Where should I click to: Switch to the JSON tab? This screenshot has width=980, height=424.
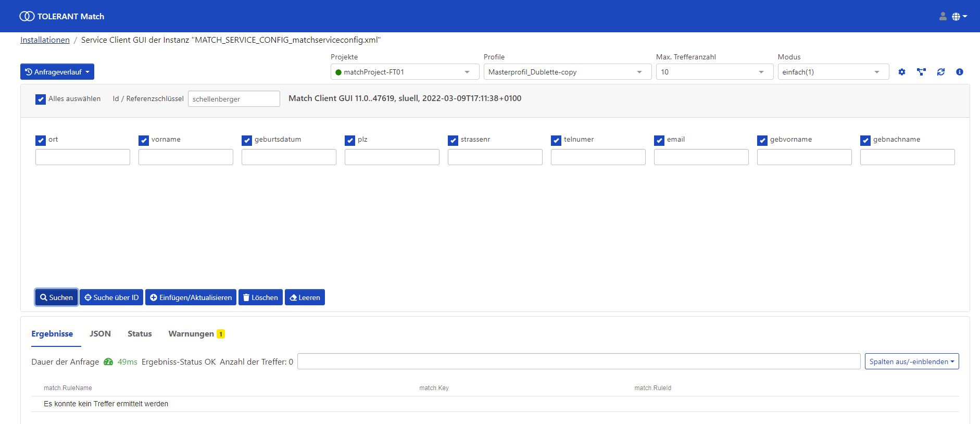click(100, 334)
